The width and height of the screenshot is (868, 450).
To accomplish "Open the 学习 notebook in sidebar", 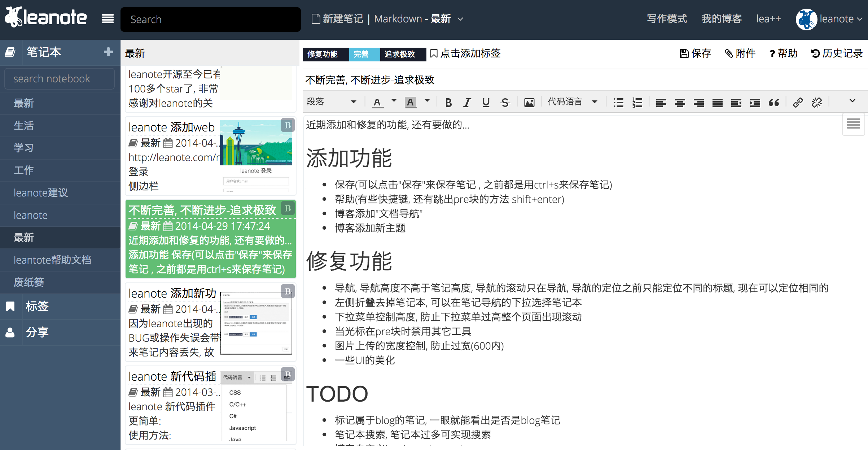I will click(x=24, y=148).
